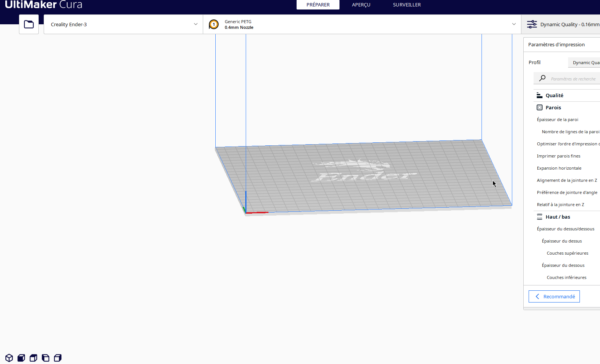This screenshot has height=364, width=600.
Task: Collapse the Parois settings section
Action: click(567, 107)
